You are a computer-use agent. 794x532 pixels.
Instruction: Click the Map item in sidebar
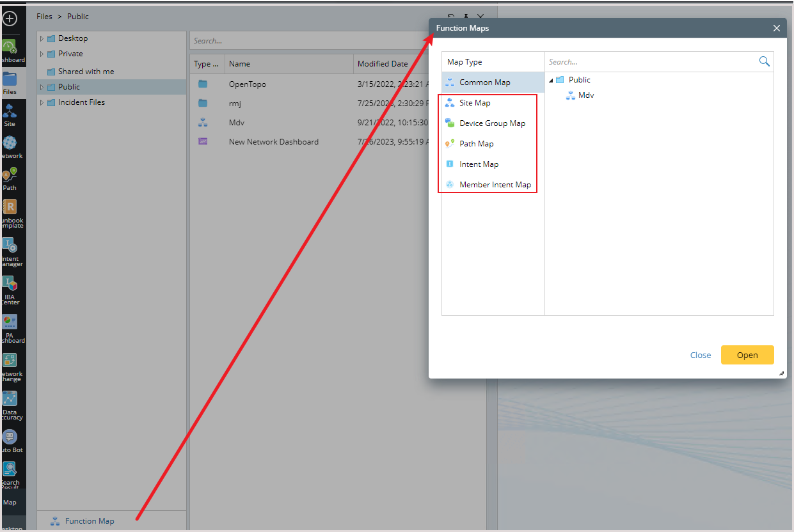point(10,502)
